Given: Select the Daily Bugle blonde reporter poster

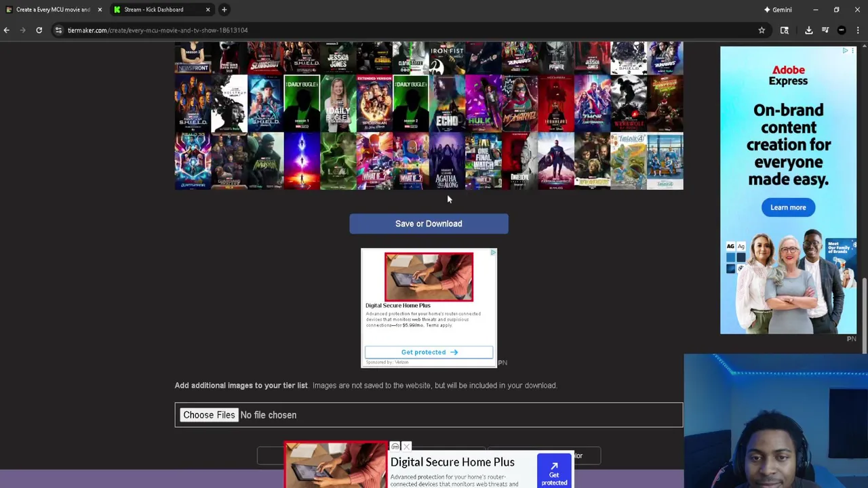Looking at the screenshot, I should (x=338, y=104).
